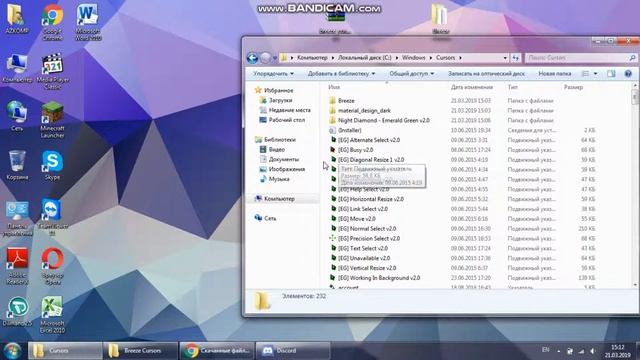Viewport: 640px width, 360px height.
Task: Select the Adobe Reader desktop icon
Action: [x=17, y=266]
